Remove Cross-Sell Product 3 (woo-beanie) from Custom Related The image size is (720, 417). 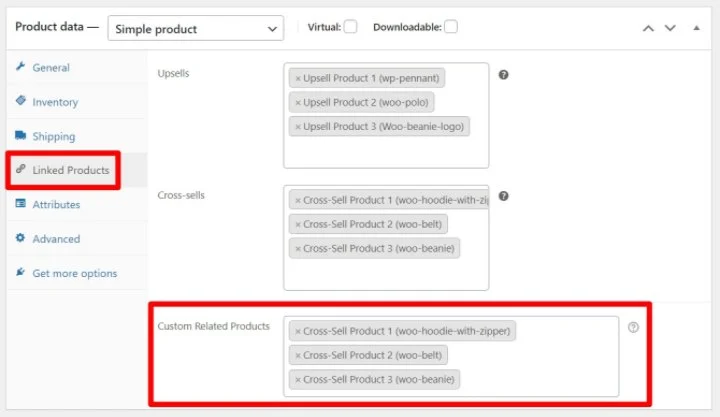[x=298, y=379]
